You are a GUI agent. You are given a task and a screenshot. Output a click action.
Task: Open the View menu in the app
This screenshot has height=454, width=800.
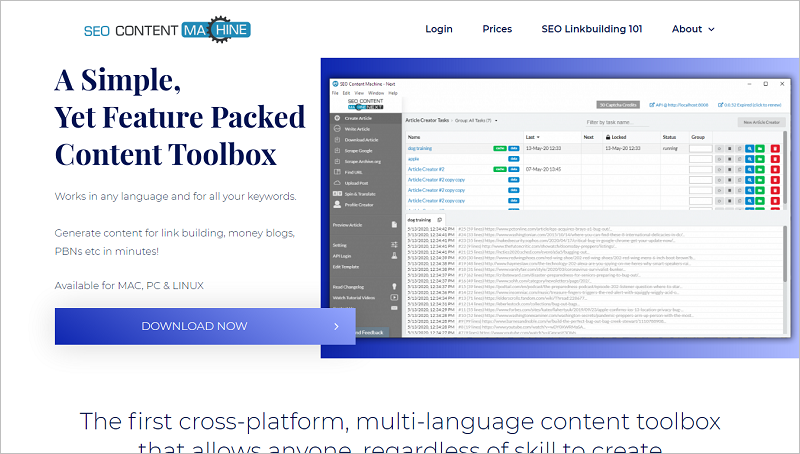(x=359, y=93)
